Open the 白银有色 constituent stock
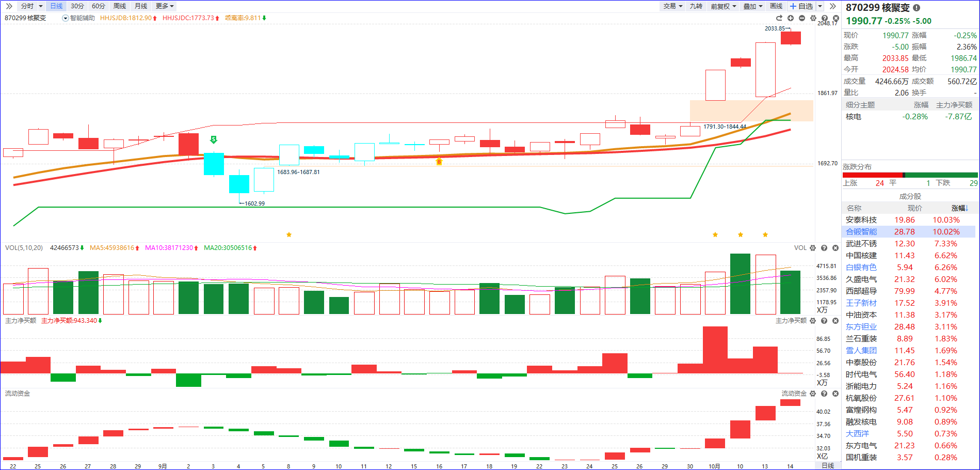This screenshot has height=470, width=980. [861, 268]
